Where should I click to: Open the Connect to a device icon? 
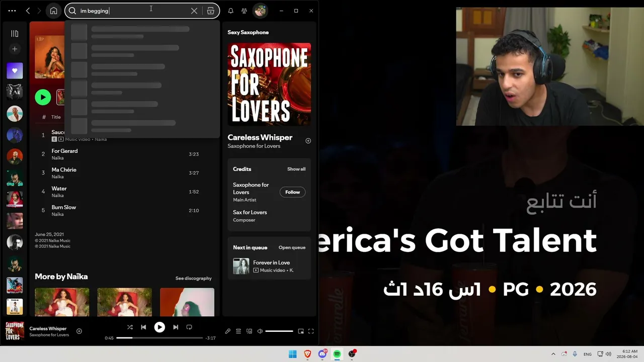pos(249,331)
